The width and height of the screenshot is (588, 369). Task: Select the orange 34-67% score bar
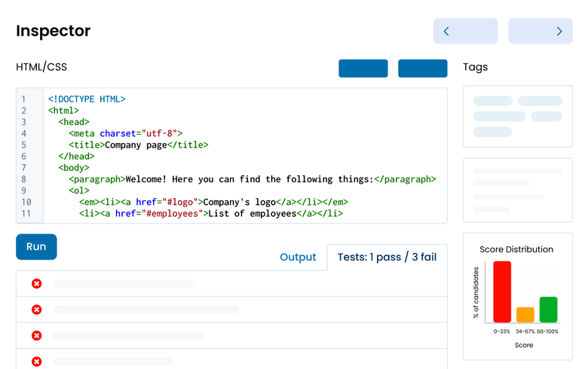525,314
